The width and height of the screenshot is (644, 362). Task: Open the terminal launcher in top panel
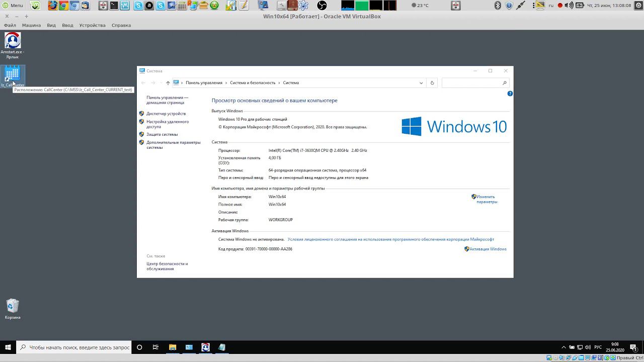pos(114,6)
